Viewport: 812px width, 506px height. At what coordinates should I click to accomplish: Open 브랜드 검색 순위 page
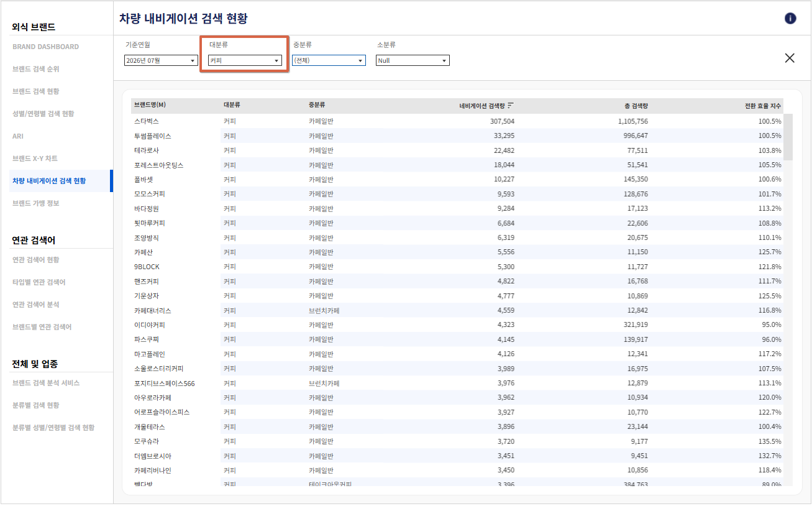coord(36,69)
